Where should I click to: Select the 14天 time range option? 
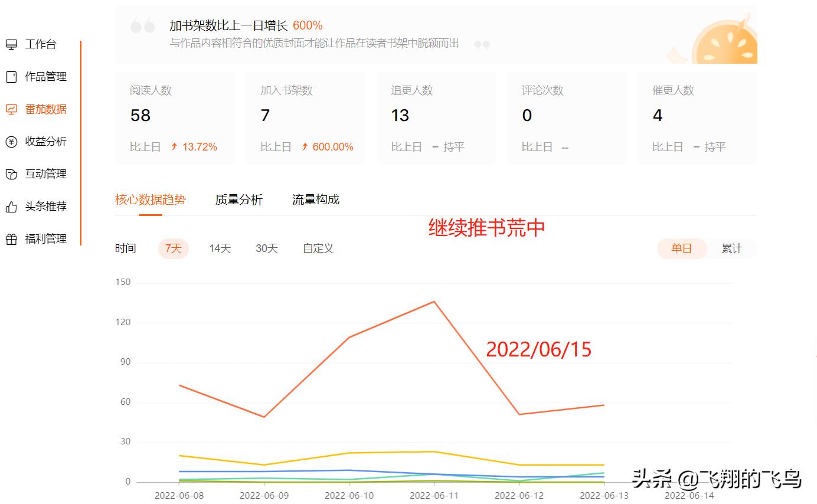click(220, 248)
